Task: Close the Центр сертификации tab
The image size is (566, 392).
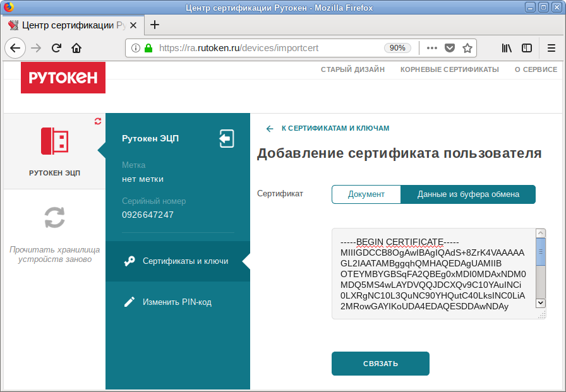Action: pos(133,25)
